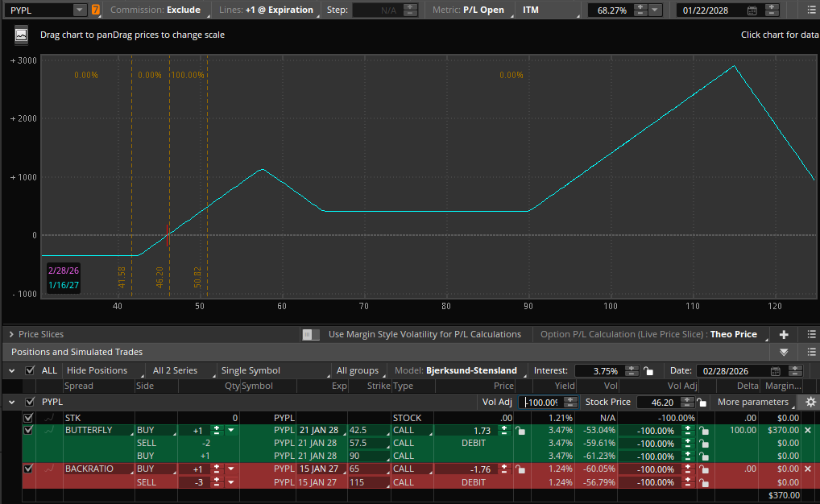Open the More parameters dropdown
Viewport: 820px width, 504px height.
755,402
